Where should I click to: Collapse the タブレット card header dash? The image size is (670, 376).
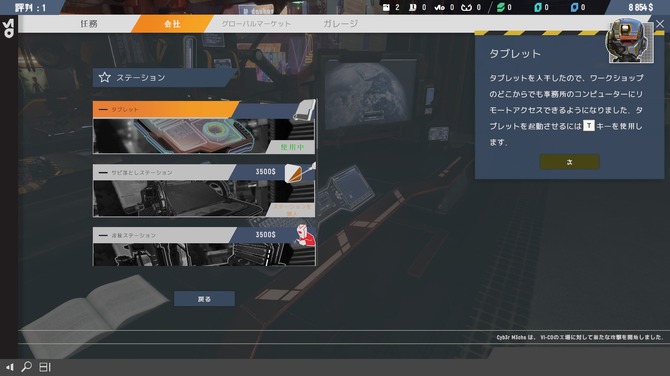pyautogui.click(x=103, y=110)
